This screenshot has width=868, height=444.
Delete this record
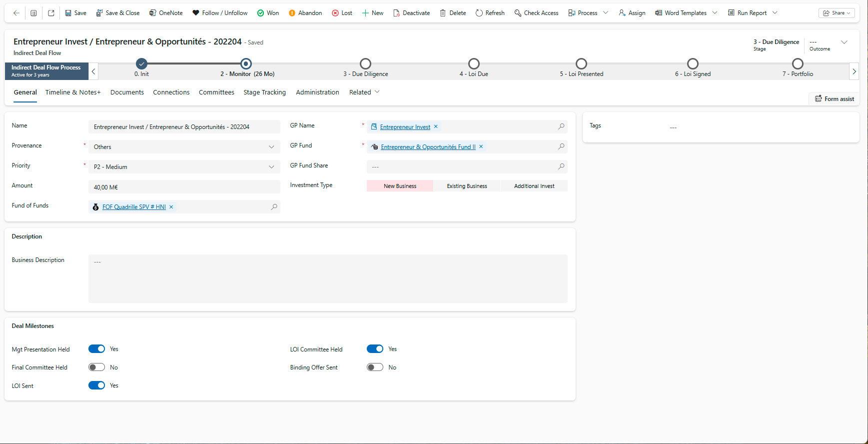453,13
